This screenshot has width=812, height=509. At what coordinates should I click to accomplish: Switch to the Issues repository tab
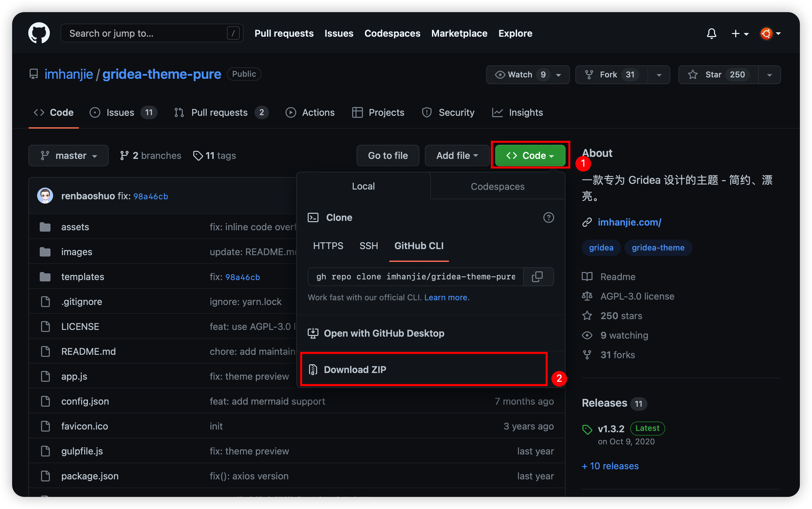tap(123, 112)
